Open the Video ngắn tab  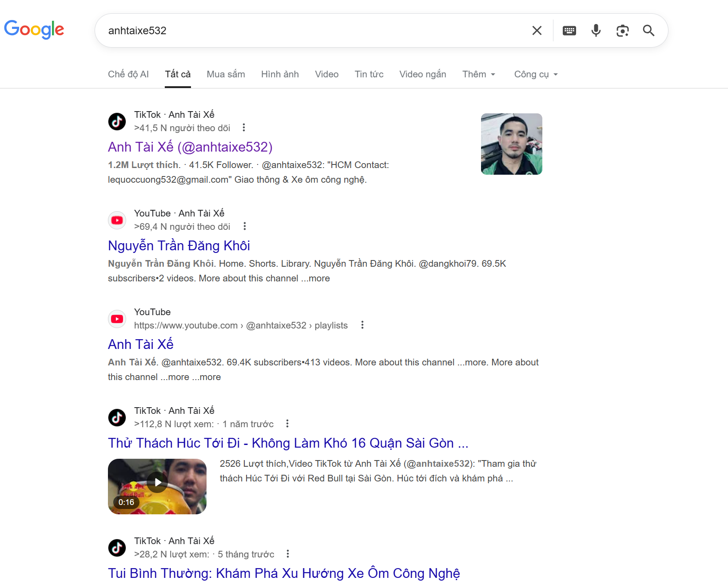click(x=422, y=74)
